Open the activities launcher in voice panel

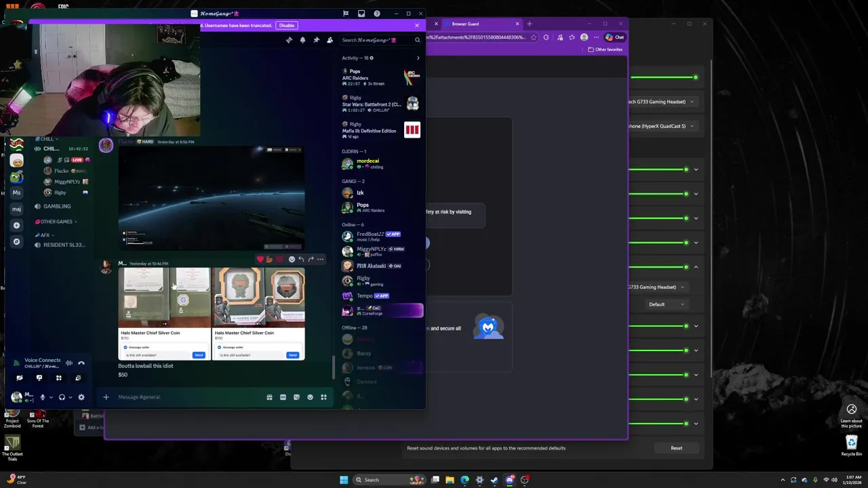coord(59,378)
